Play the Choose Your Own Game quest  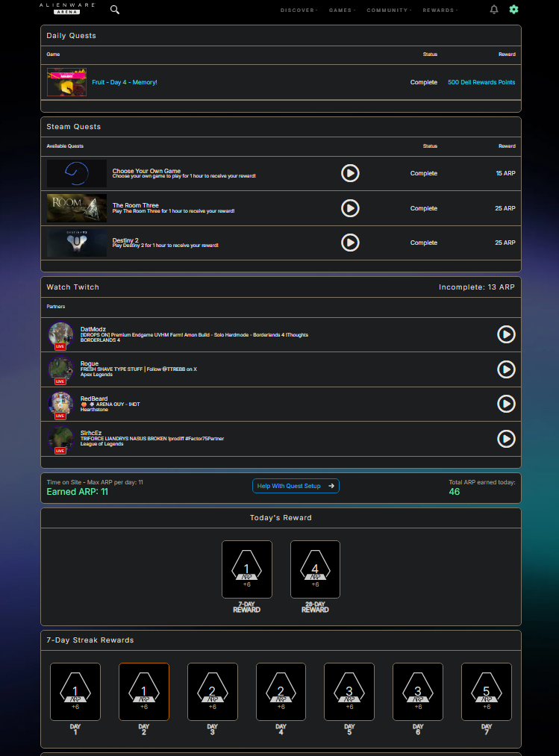350,173
